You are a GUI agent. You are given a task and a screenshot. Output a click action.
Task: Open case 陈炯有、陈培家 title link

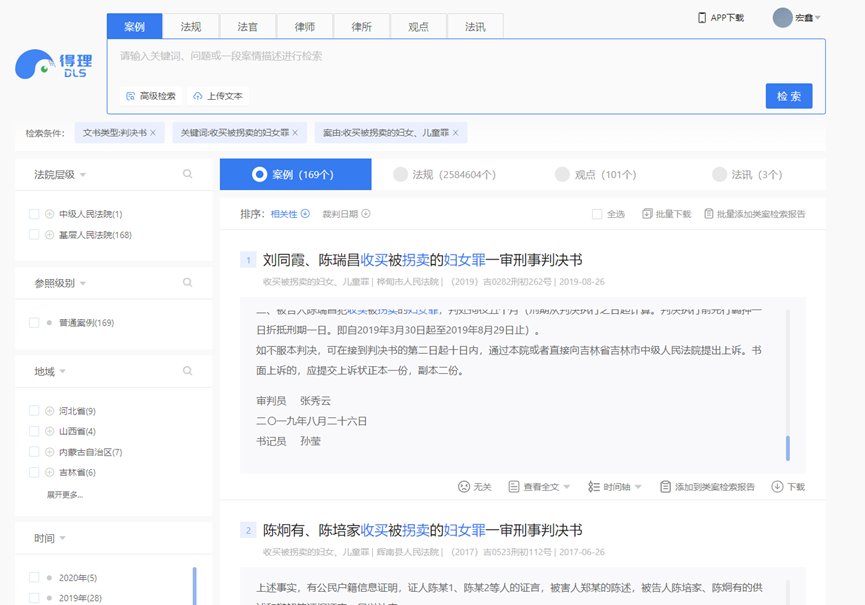coord(423,530)
